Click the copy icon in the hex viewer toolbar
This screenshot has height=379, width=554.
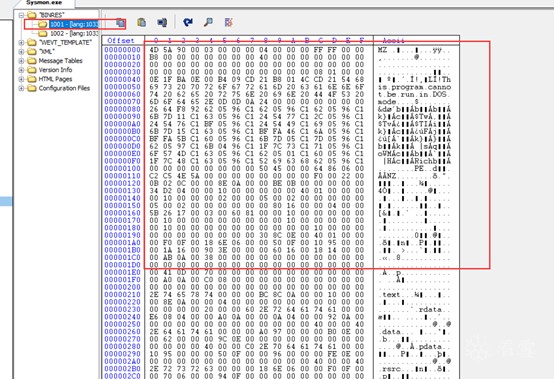coord(120,23)
